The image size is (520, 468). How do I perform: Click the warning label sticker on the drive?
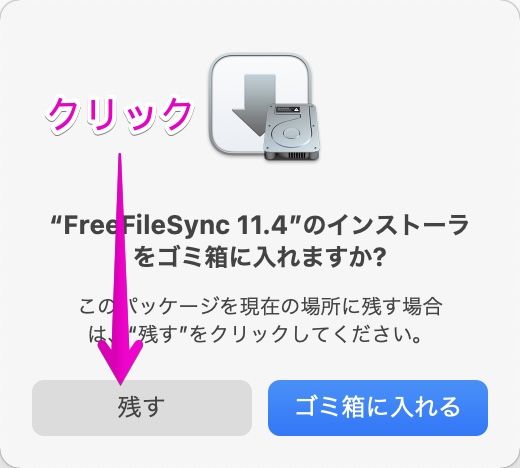pyautogui.click(x=289, y=110)
